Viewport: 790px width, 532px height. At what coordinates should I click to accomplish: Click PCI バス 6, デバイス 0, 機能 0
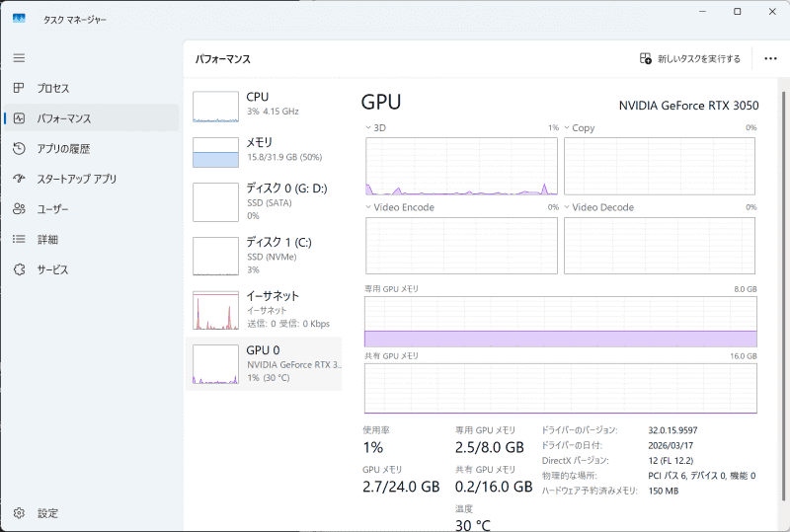pyautogui.click(x=702, y=476)
